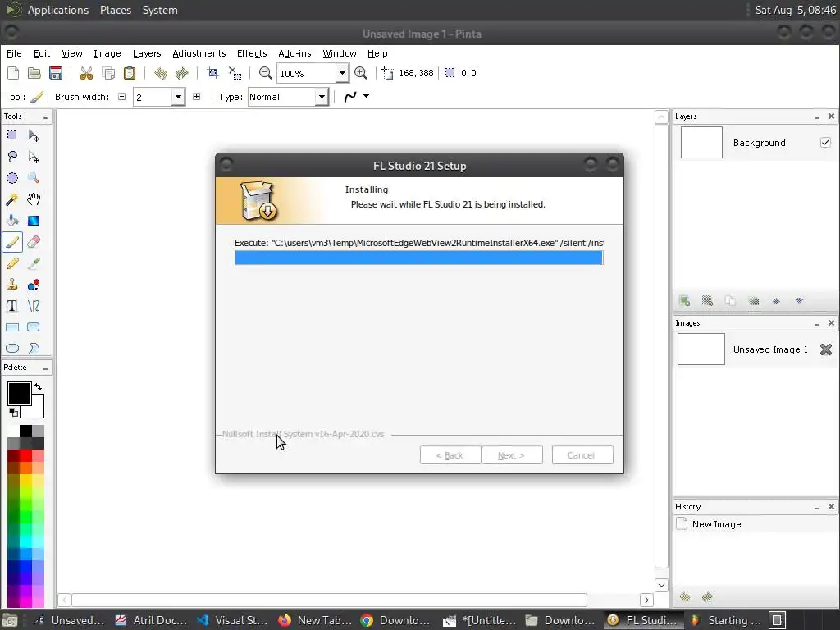The image size is (840, 630).
Task: Open the brush Type dropdown
Action: click(322, 97)
